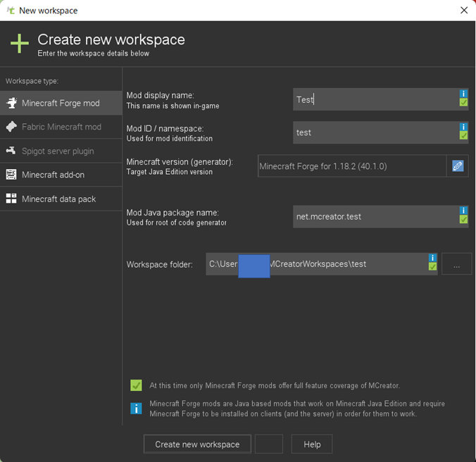Screen dimensions: 476x462
Task: Close the New workspace dialog
Action: (x=464, y=11)
